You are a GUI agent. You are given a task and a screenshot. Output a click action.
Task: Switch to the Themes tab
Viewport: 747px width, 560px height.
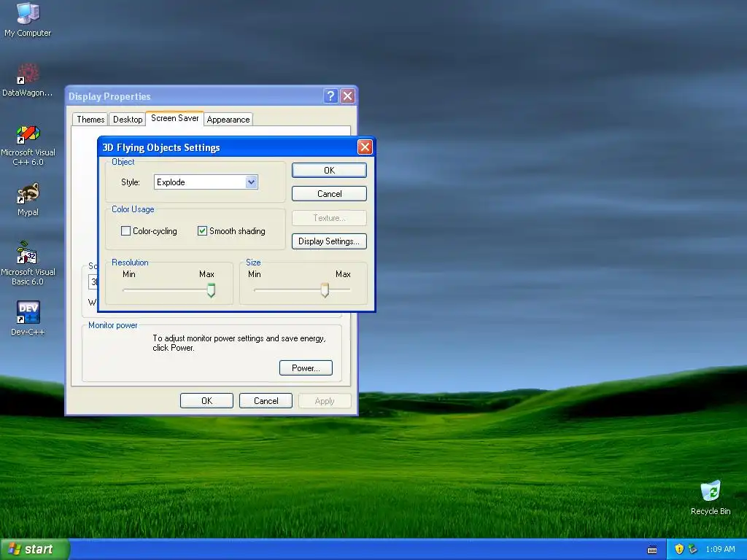[90, 120]
